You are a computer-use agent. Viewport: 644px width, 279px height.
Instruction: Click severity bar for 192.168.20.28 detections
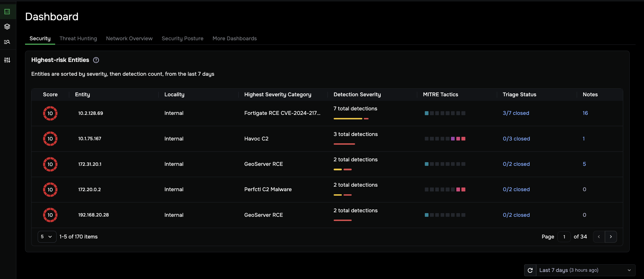pos(343,220)
